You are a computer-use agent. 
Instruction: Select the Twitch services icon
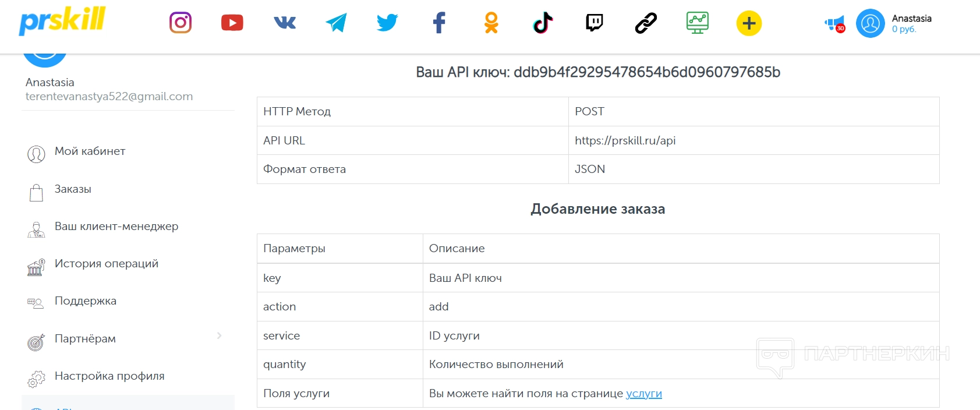(x=594, y=23)
